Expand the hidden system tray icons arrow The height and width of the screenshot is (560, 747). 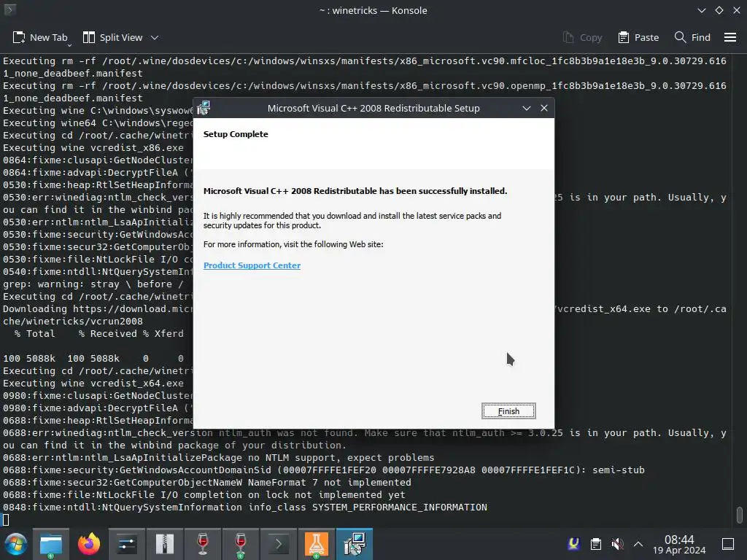638,543
